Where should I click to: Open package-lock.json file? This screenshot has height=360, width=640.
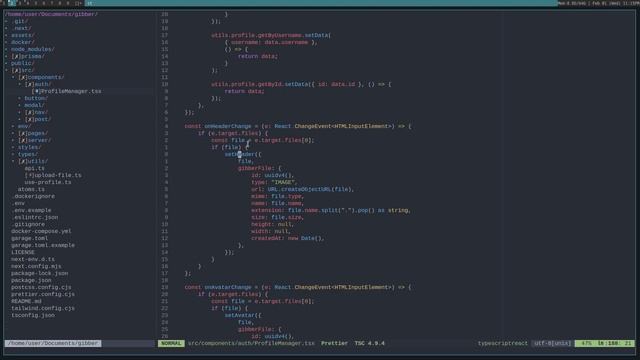[40, 273]
